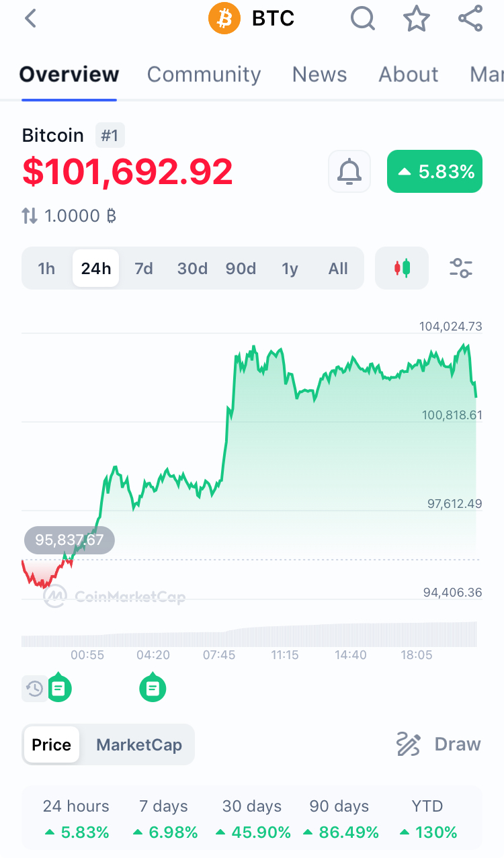Screen dimensions: 504x858
Task: Tap the 5.83% change badge
Action: tap(435, 171)
